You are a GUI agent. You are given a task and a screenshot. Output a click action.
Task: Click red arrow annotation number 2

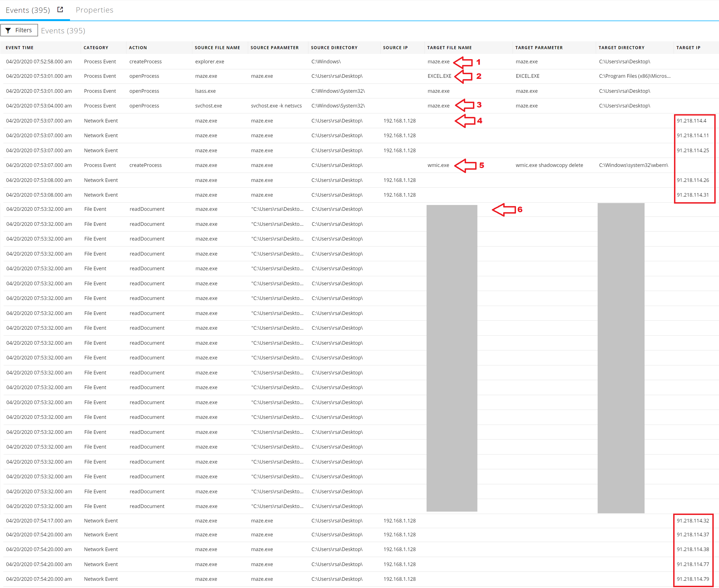coord(463,77)
